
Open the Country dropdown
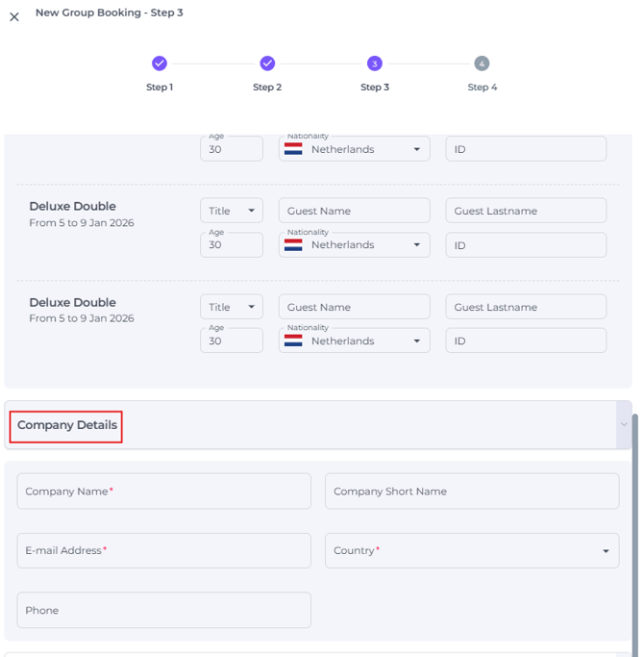(472, 550)
